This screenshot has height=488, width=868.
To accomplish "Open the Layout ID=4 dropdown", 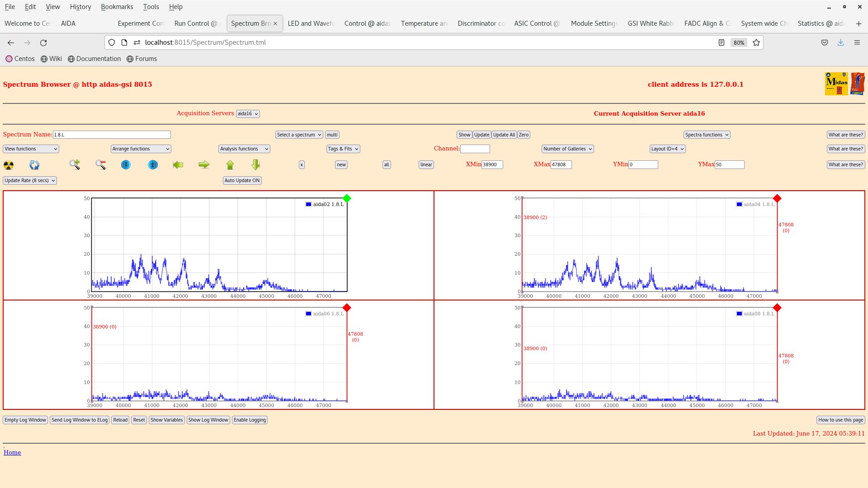I will point(668,149).
